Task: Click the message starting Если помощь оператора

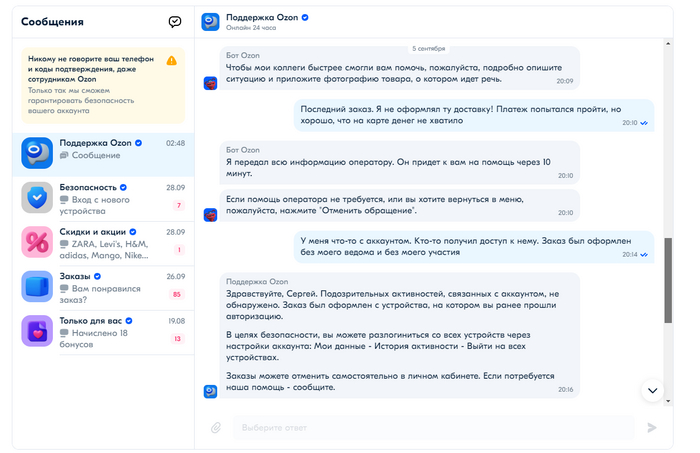Action: tap(400, 205)
